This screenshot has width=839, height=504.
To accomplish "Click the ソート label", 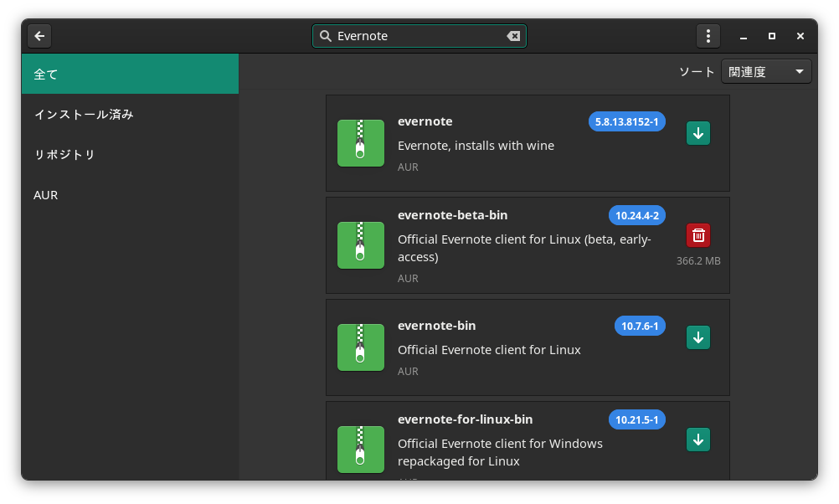I will click(697, 72).
